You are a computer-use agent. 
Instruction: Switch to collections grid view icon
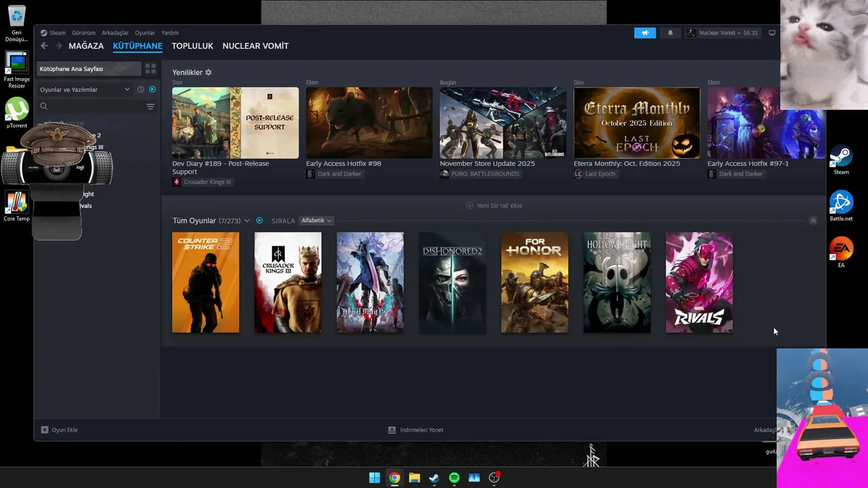[x=151, y=68]
